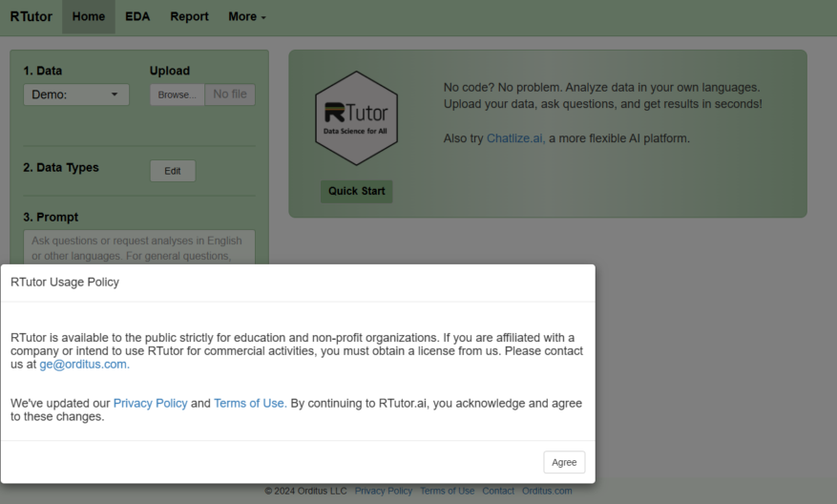Open footer Privacy Policy link
The image size is (837, 504).
(384, 491)
